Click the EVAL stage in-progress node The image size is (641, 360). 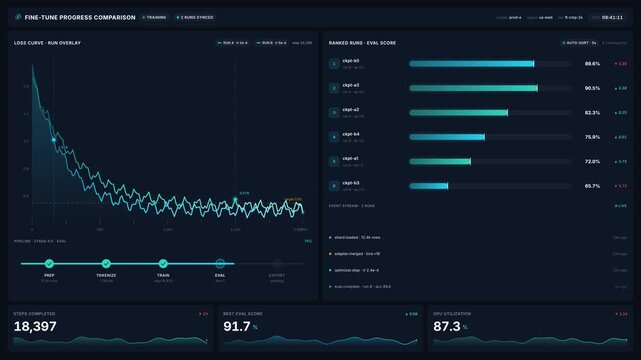tap(220, 264)
